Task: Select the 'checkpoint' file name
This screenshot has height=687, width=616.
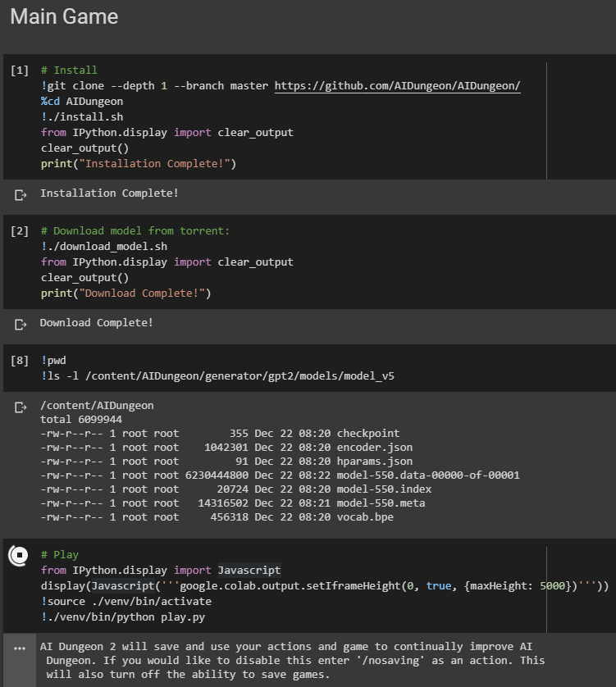Action: pyautogui.click(x=368, y=434)
